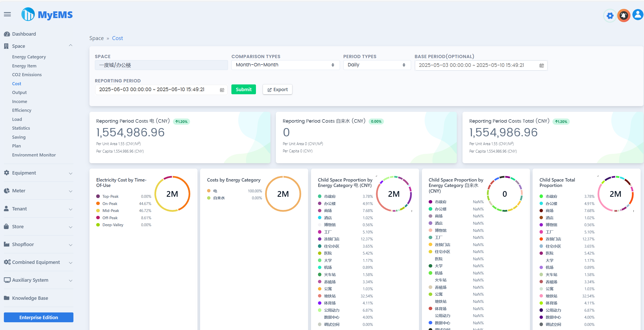Click the Dashboard gauge icon

click(7, 34)
